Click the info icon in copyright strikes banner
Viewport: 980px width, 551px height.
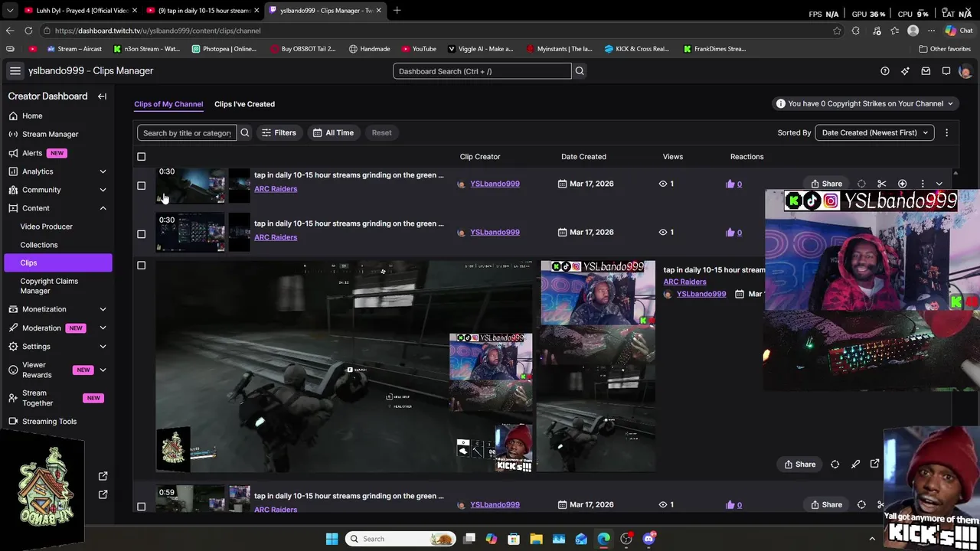pyautogui.click(x=780, y=103)
